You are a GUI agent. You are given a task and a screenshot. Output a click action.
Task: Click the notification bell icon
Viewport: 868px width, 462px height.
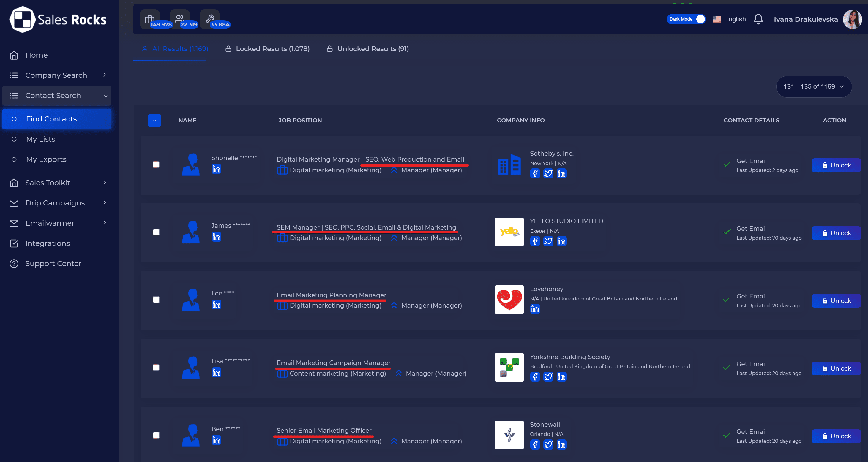click(x=758, y=19)
